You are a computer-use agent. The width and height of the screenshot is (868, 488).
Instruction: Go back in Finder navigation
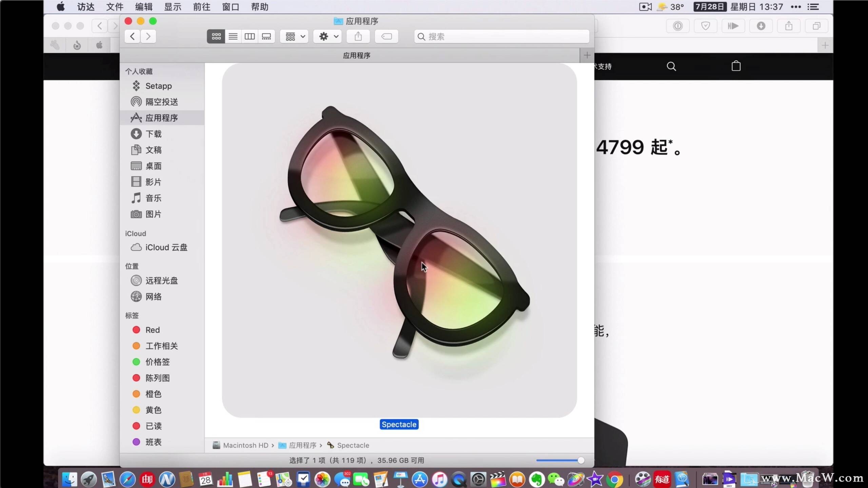(x=133, y=36)
